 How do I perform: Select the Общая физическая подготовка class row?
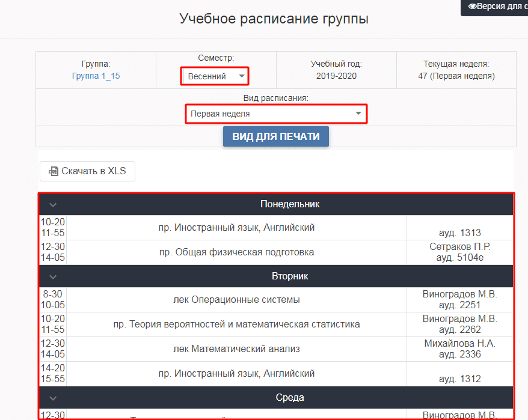point(236,252)
